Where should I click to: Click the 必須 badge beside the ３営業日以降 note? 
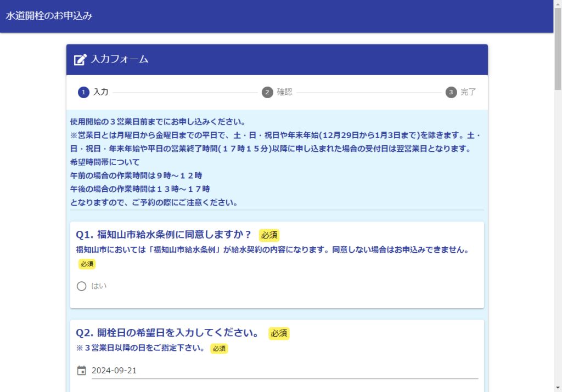click(x=219, y=349)
